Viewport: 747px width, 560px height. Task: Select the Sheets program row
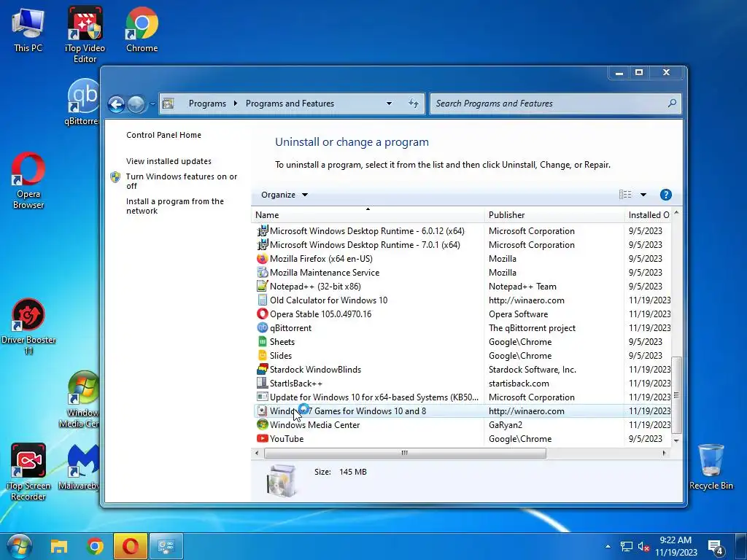tap(461, 342)
